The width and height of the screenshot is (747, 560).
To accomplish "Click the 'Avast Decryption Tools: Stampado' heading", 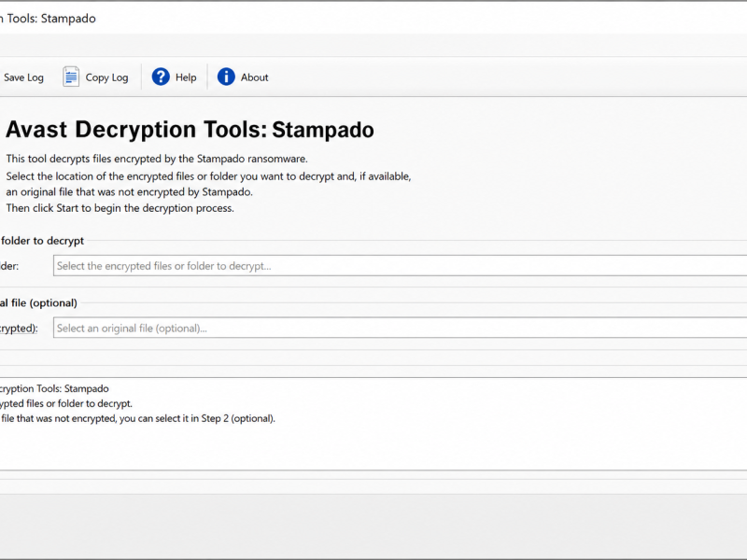I will (x=190, y=130).
